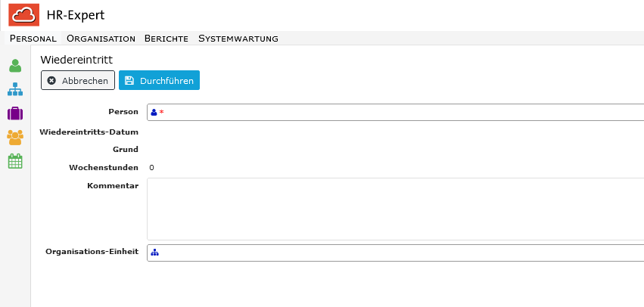
Task: Click the HR-Expert cloud logo
Action: tap(23, 15)
